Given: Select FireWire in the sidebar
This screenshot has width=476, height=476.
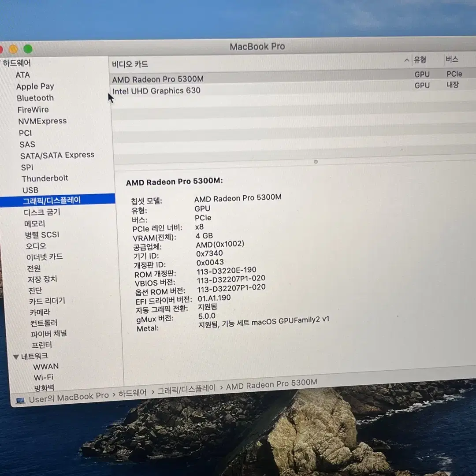Looking at the screenshot, I should point(33,110).
